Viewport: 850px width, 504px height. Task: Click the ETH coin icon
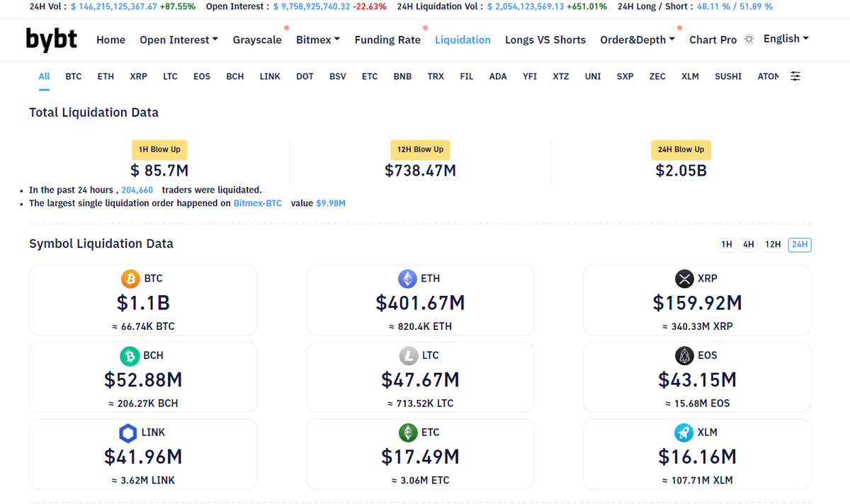click(x=408, y=278)
